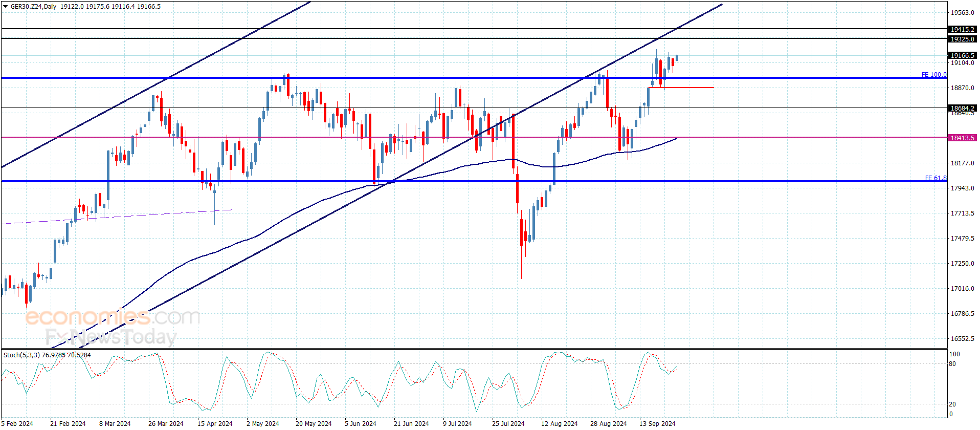980x430 pixels.
Task: Click the 2 May 2024 date label
Action: (x=263, y=423)
